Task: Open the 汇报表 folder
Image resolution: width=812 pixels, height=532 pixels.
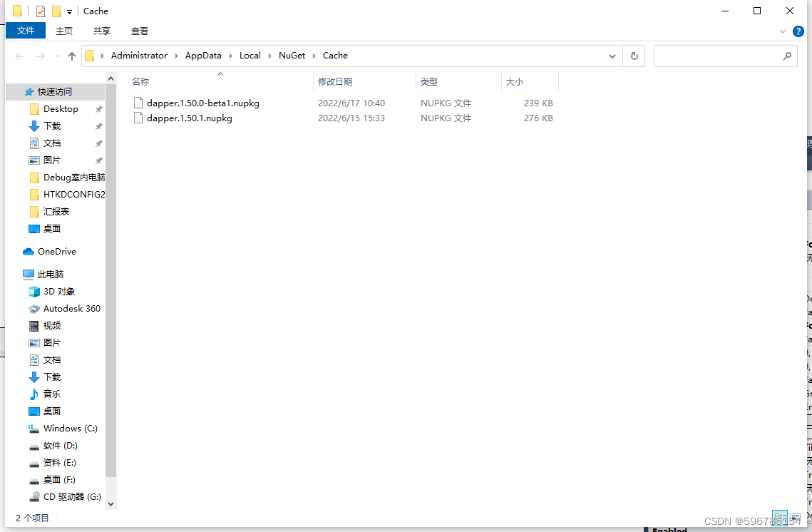Action: pyautogui.click(x=56, y=211)
